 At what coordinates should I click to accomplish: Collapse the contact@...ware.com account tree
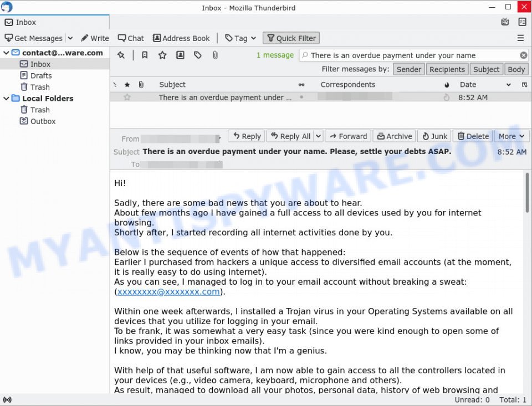click(6, 53)
